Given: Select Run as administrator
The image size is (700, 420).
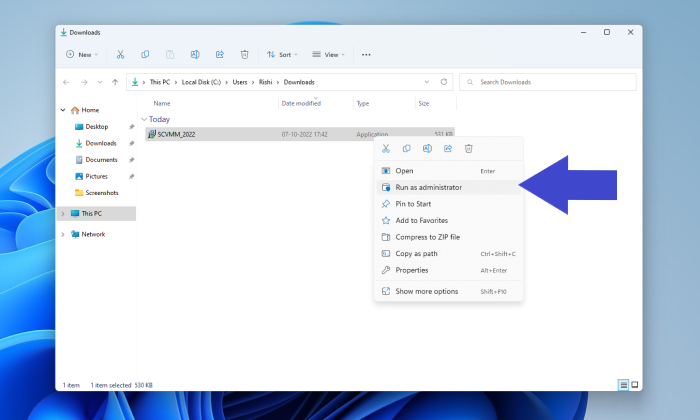Looking at the screenshot, I should click(x=448, y=187).
